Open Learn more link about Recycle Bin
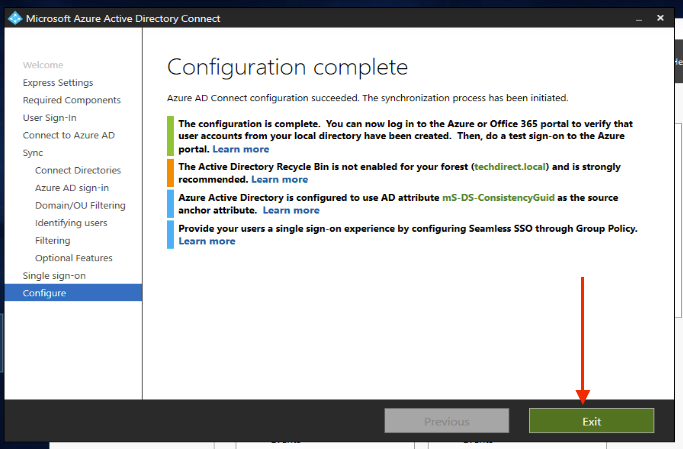 (x=280, y=179)
